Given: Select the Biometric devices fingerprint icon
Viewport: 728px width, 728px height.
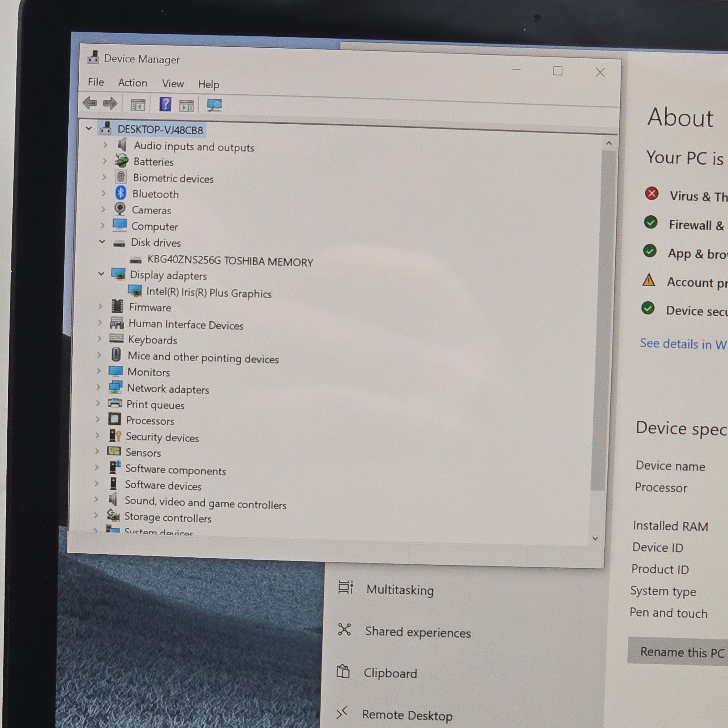Looking at the screenshot, I should click(x=121, y=177).
